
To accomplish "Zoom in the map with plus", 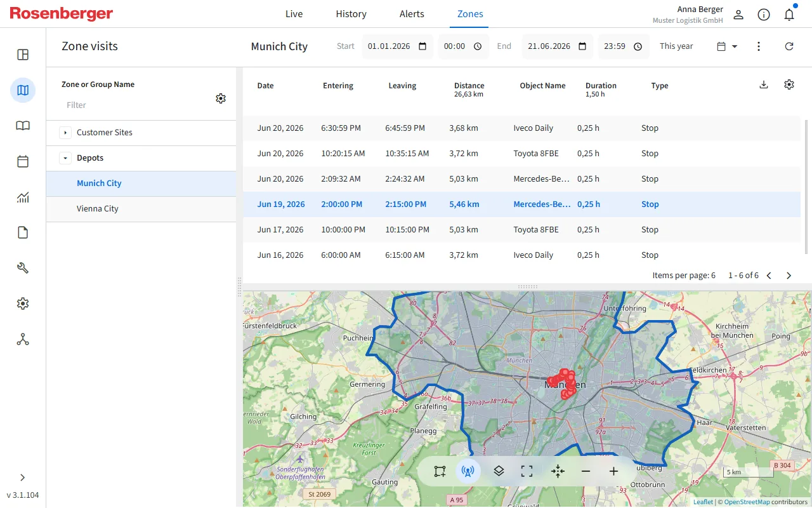I will (613, 471).
